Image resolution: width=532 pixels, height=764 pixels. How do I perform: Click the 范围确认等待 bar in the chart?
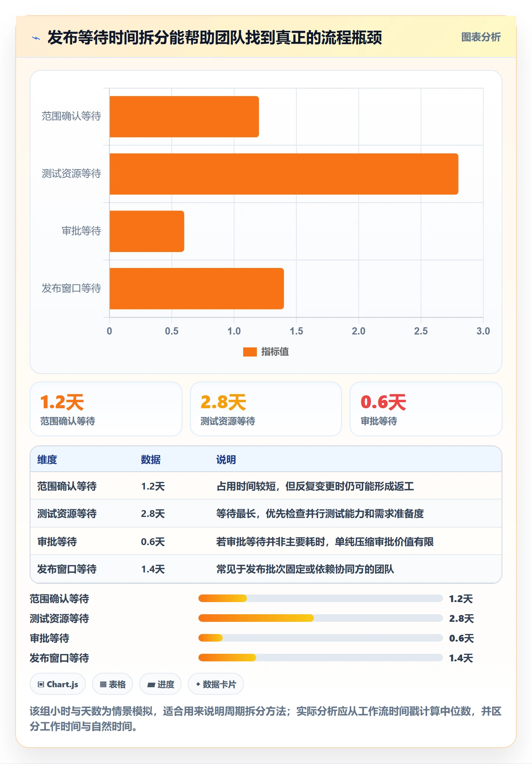184,117
